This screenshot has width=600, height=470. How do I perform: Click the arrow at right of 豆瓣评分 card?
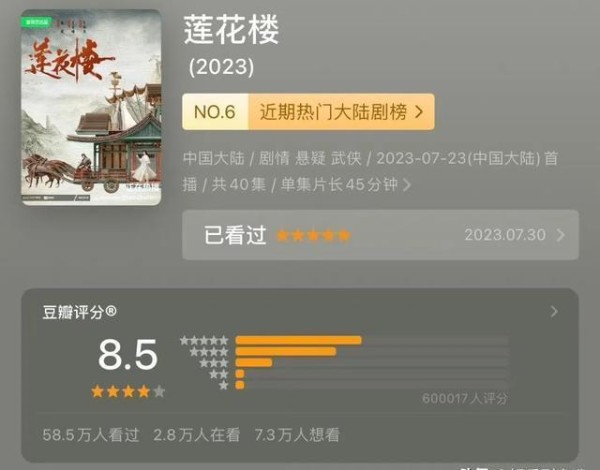[554, 312]
